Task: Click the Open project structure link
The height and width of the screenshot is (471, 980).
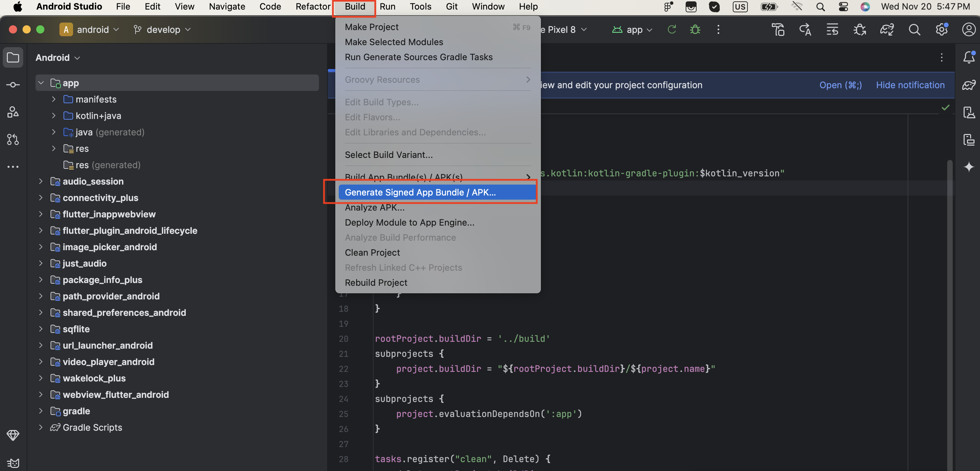Action: (x=840, y=85)
